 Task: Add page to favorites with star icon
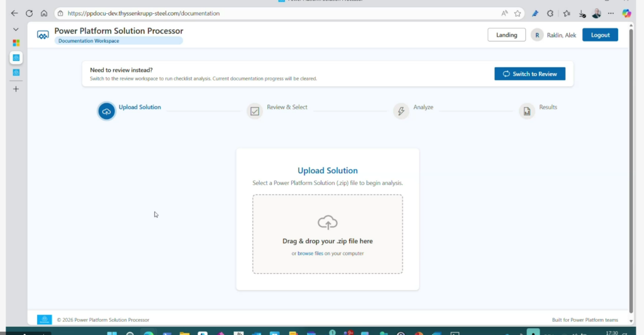click(x=518, y=13)
